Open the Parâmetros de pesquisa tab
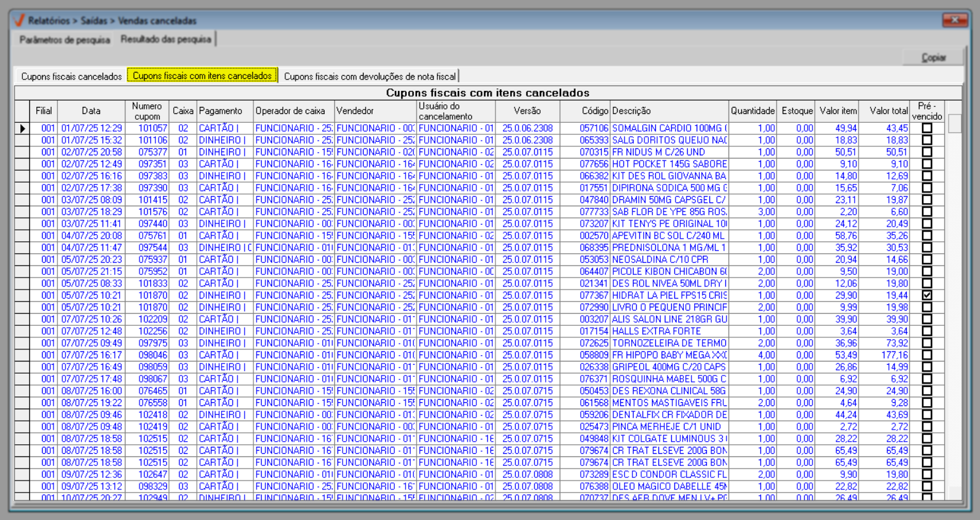The width and height of the screenshot is (980, 520). tap(64, 39)
